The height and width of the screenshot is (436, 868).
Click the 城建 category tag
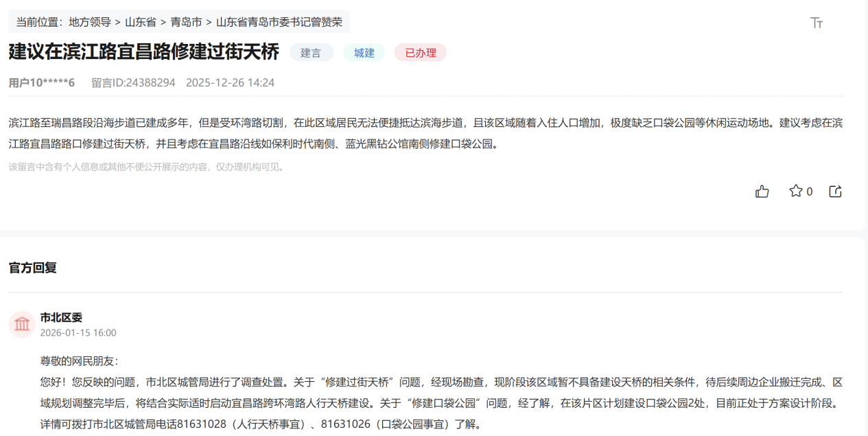364,52
